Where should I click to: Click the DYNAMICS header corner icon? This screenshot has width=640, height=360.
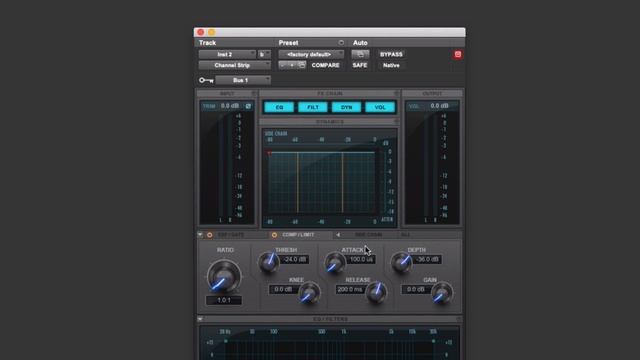coord(396,122)
